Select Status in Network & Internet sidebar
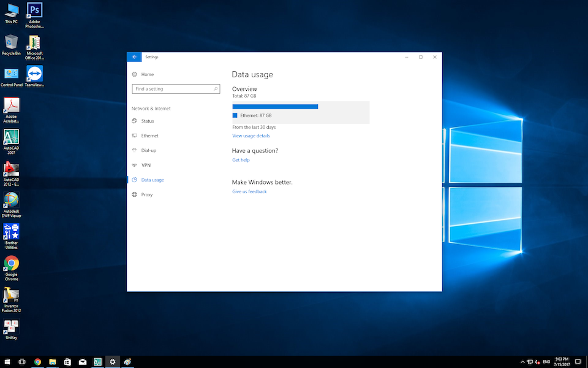 point(147,121)
